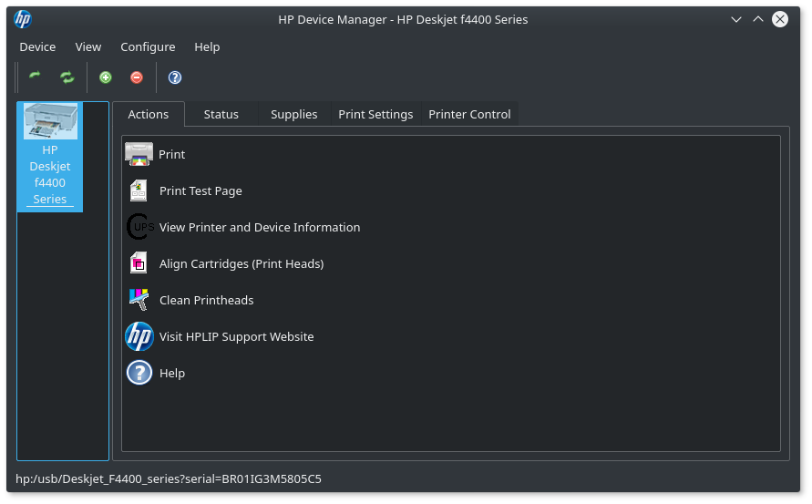Click the Help entry in Actions list
812x504 pixels.
tap(171, 373)
